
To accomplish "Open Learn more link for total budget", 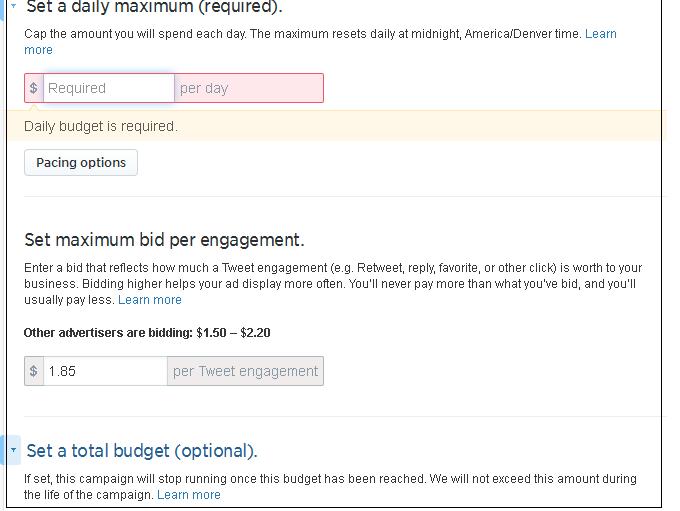I will pos(189,495).
